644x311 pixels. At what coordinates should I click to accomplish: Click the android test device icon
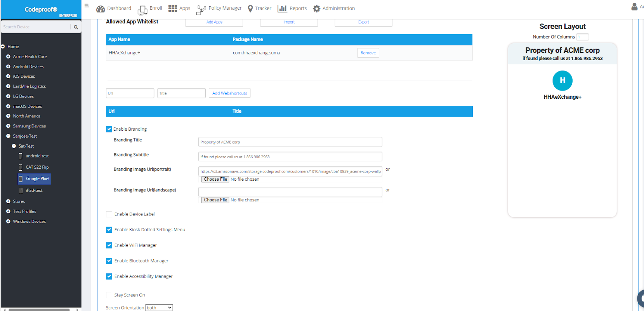[21, 156]
